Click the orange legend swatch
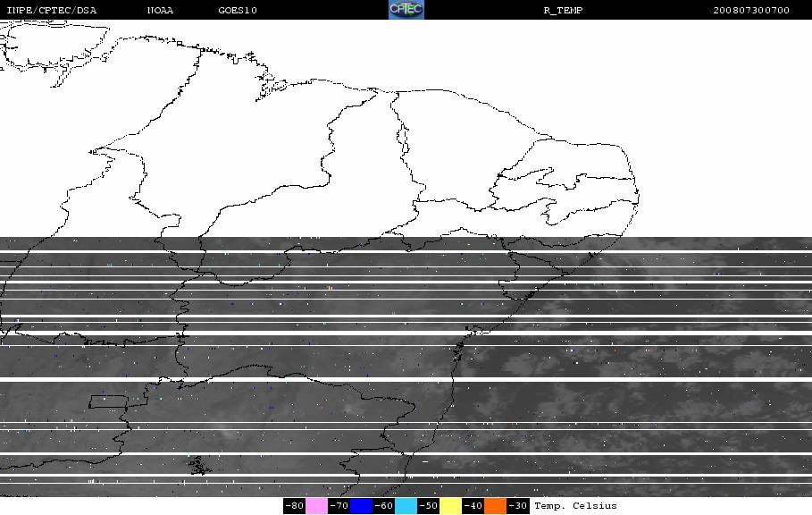 [x=495, y=506]
